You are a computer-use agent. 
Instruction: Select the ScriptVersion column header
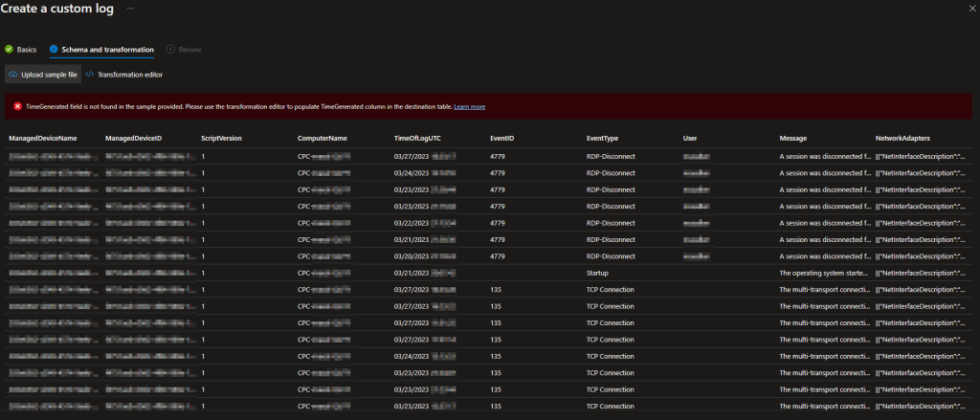click(221, 139)
